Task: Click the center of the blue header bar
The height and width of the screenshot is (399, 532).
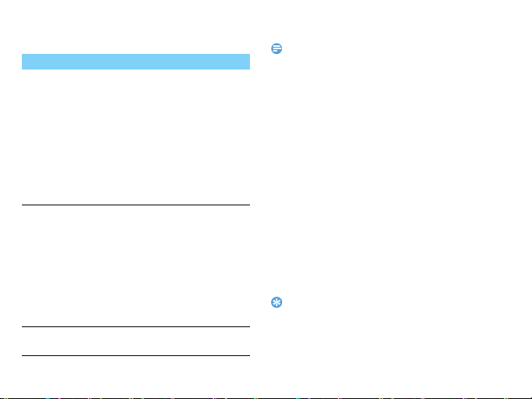Action: (136, 62)
